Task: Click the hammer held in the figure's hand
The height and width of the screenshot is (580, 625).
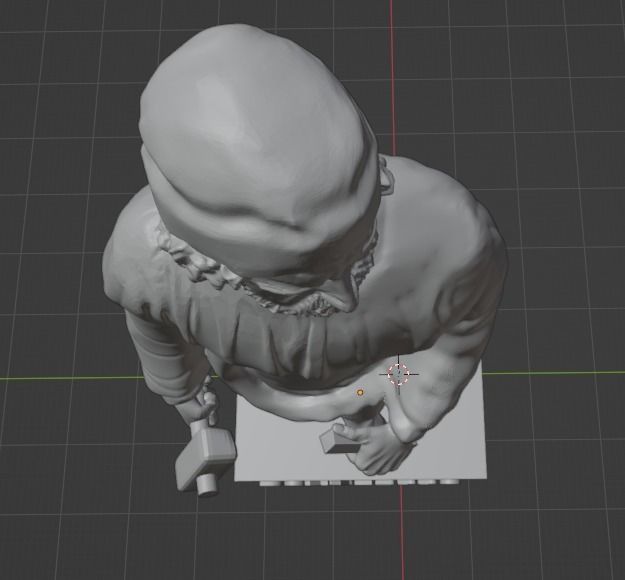Action: [205, 456]
